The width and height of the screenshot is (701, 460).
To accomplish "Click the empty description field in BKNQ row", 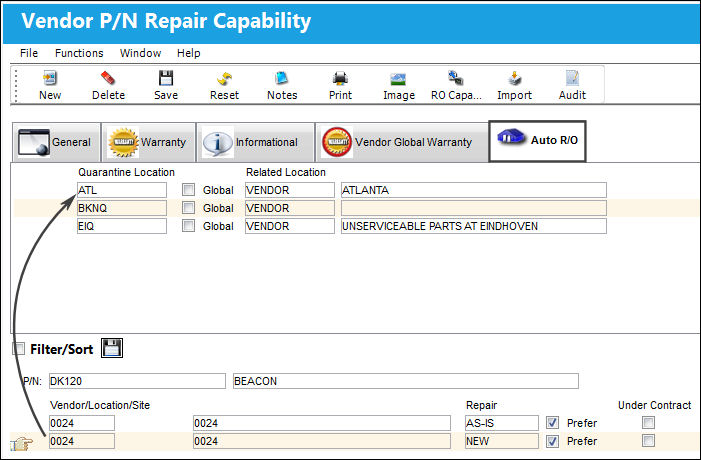I will [x=473, y=208].
